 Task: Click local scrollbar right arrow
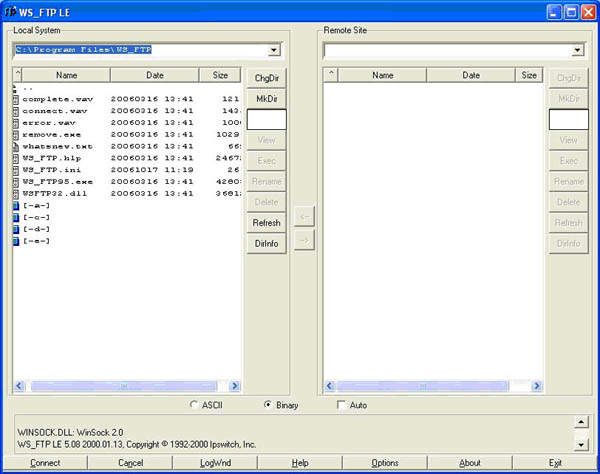point(235,386)
